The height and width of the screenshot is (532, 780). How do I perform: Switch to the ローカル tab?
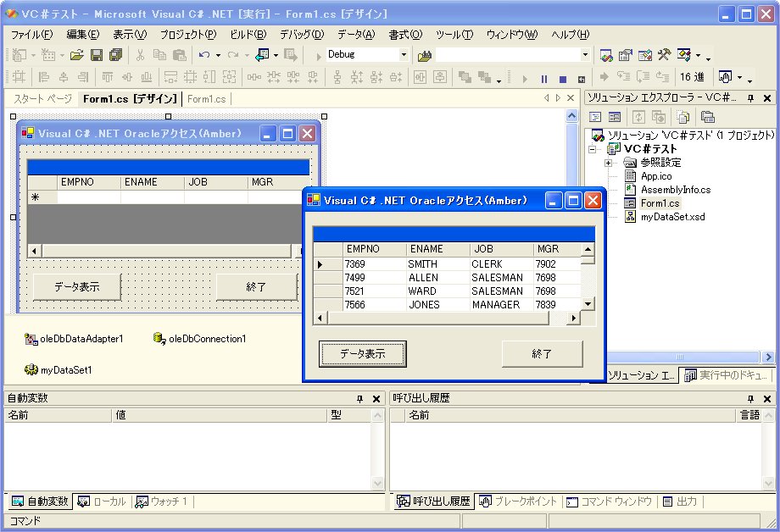(103, 502)
